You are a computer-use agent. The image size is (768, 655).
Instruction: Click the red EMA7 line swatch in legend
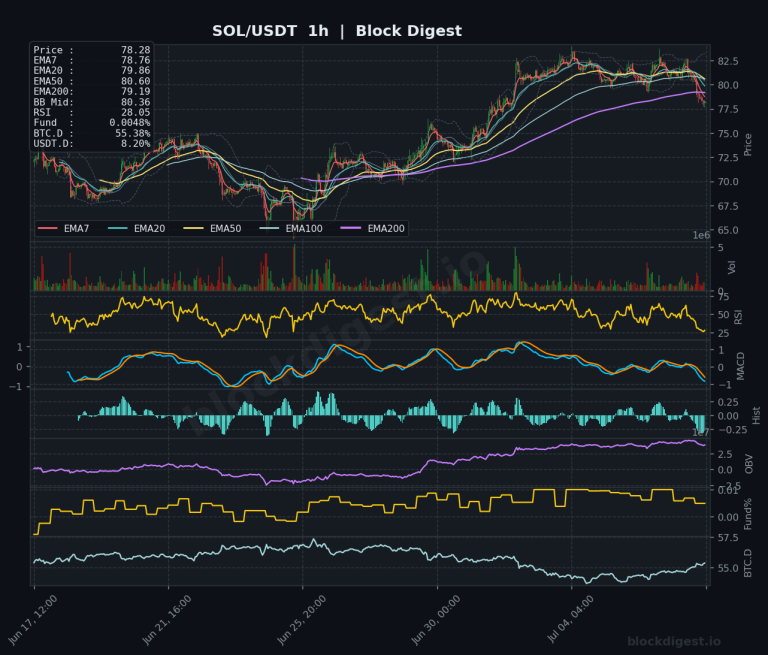[x=48, y=228]
